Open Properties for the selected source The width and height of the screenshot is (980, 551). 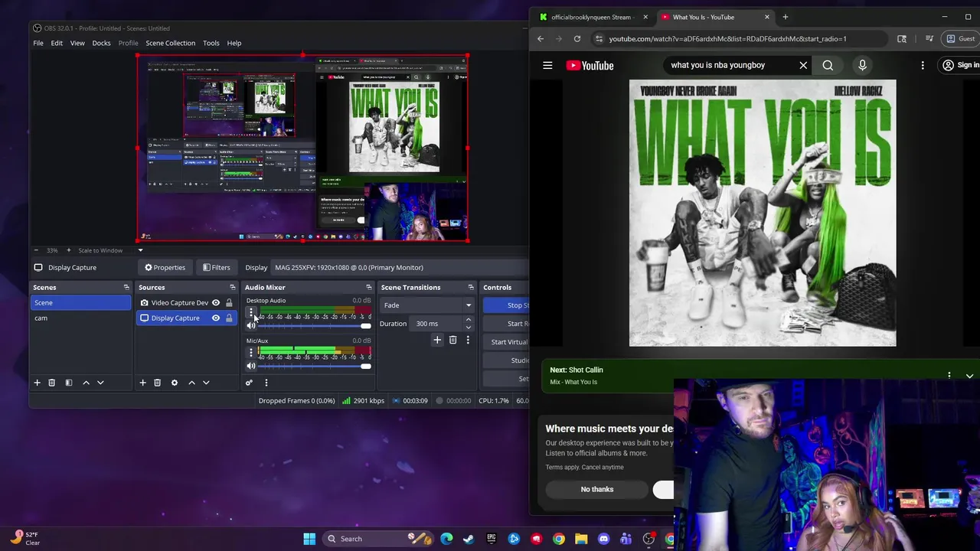(165, 267)
